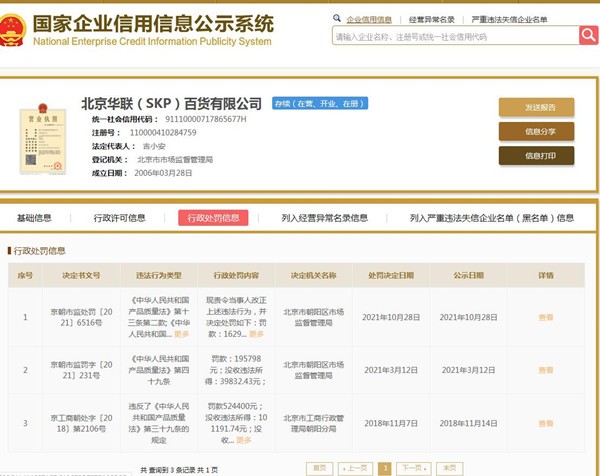View details 查看 for the first penalty record
This screenshot has width=600, height=476.
(546, 316)
